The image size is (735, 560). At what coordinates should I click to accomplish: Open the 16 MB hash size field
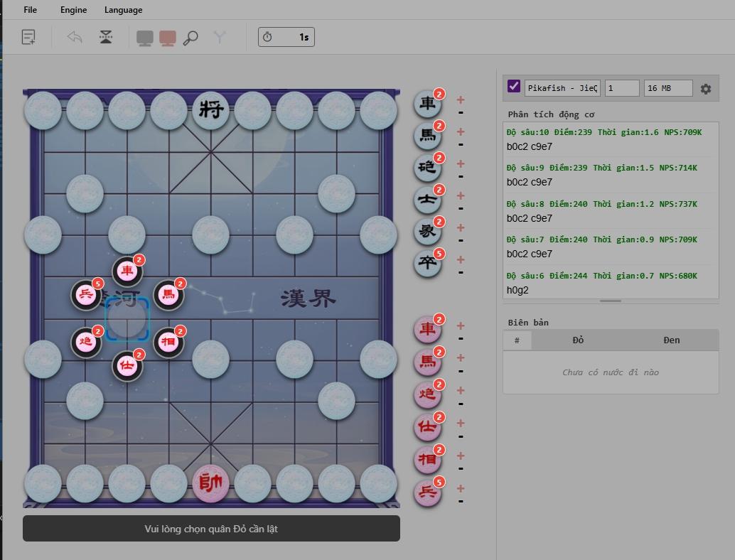pyautogui.click(x=667, y=88)
